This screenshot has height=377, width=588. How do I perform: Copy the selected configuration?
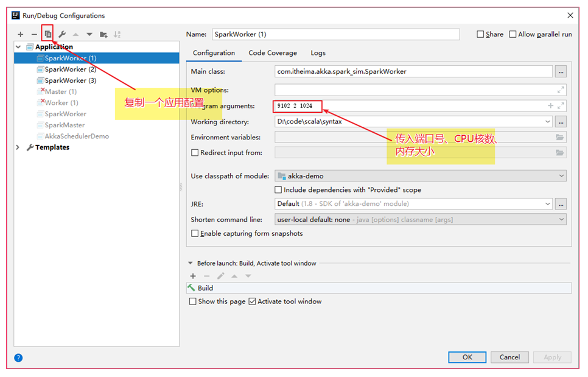click(x=47, y=35)
